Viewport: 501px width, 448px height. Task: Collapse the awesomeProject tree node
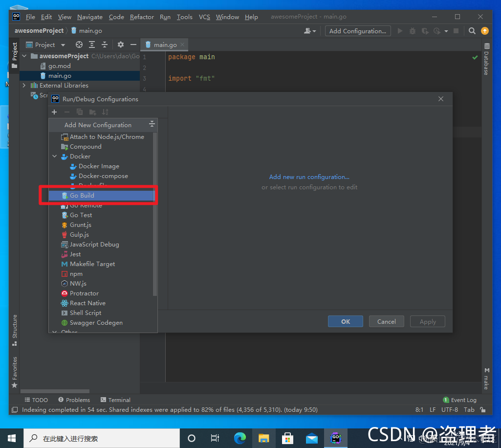coord(24,56)
